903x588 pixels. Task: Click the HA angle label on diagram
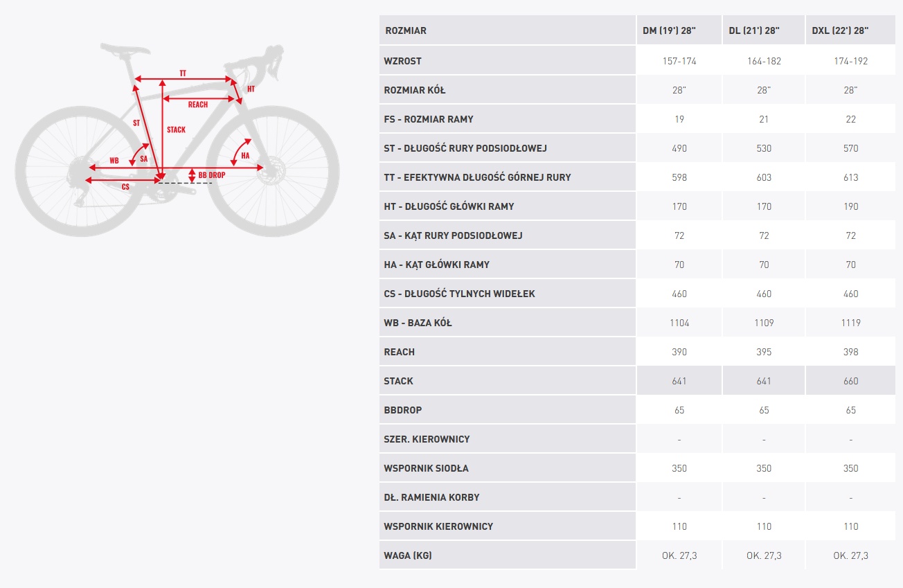click(x=245, y=156)
